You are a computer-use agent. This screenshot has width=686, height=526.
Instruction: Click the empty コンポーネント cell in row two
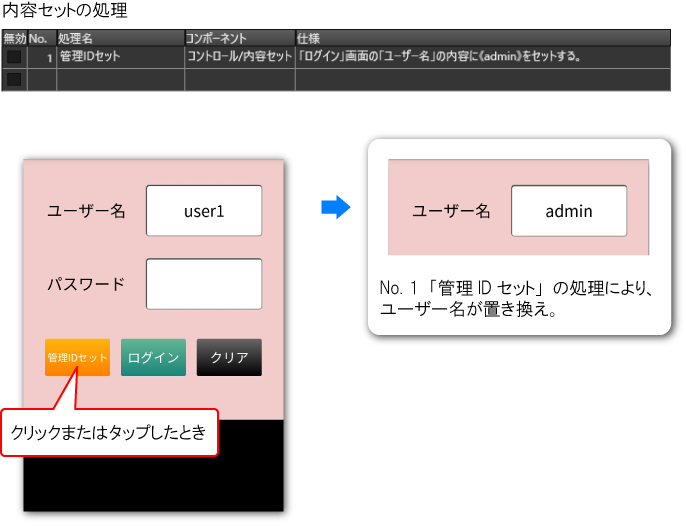[x=240, y=80]
